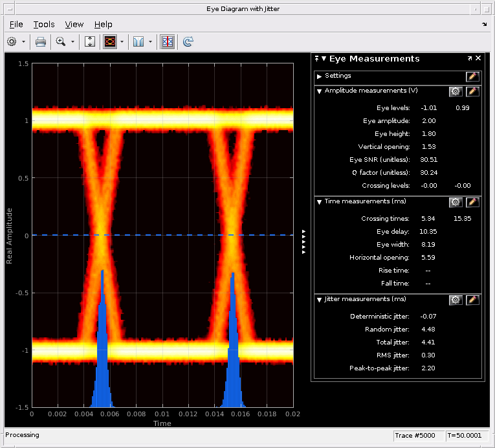Click the refresh arrow icon in the toolbar
This screenshot has height=448, width=495.
pos(188,41)
